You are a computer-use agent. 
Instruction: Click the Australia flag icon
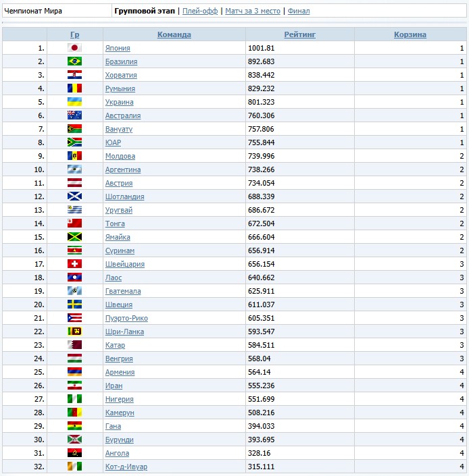coord(74,115)
